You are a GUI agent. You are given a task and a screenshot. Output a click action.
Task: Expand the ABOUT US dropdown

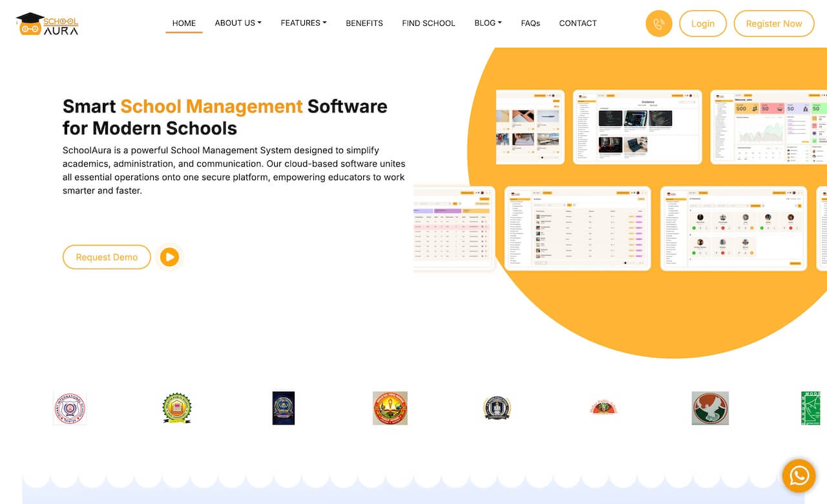click(x=238, y=23)
